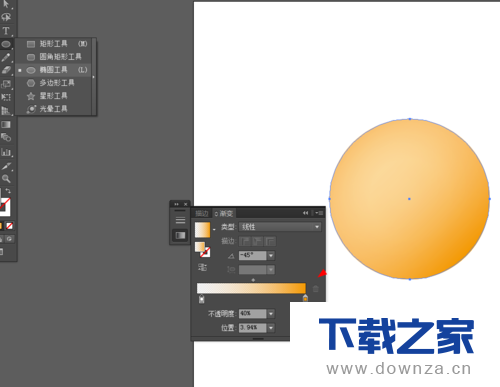Open the Gradient panel icon in dock
The image size is (500, 387).
[x=180, y=235]
